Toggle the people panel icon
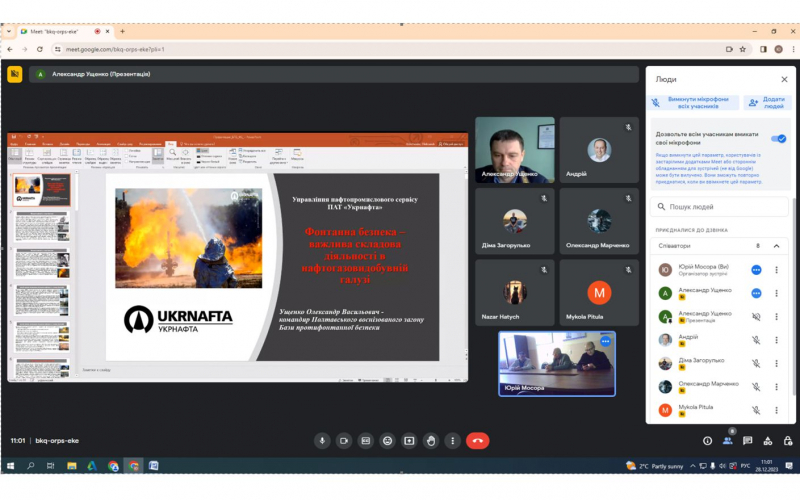The width and height of the screenshot is (800, 500). [x=728, y=441]
